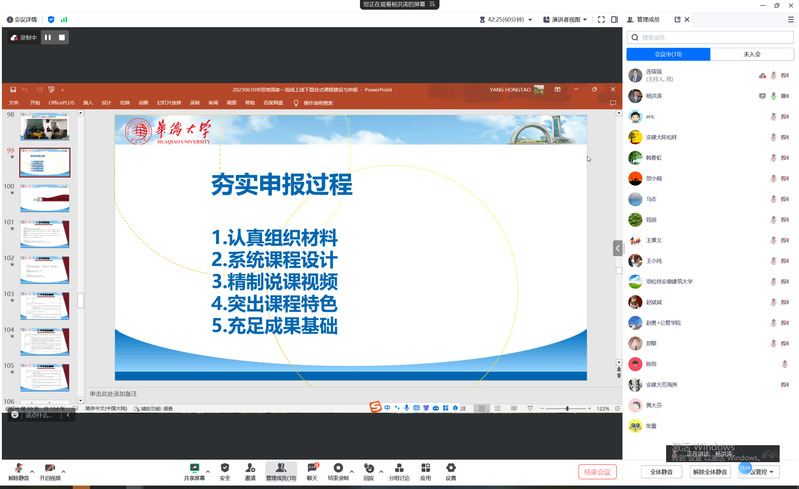Viewport: 799px width, 489px height.
Task: Select the 会议中(19) tab
Action: [x=668, y=54]
